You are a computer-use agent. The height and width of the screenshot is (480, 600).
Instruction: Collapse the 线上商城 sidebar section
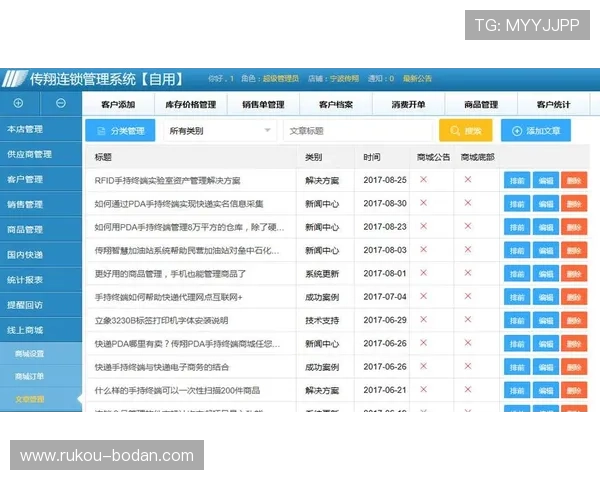41,330
